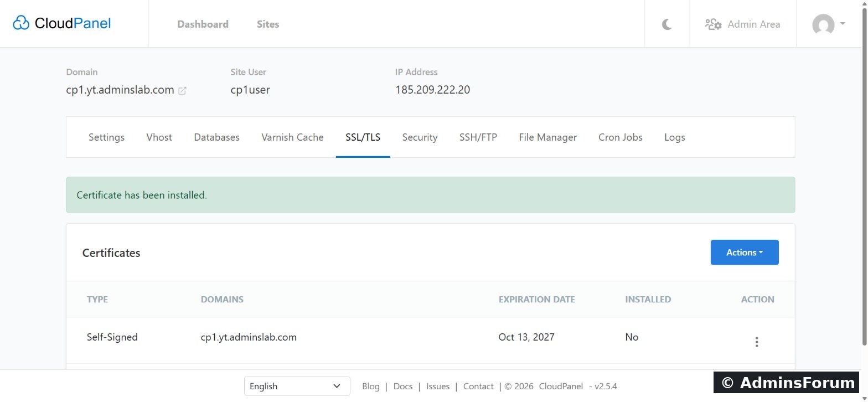
Task: View the Logs tab
Action: pos(675,137)
